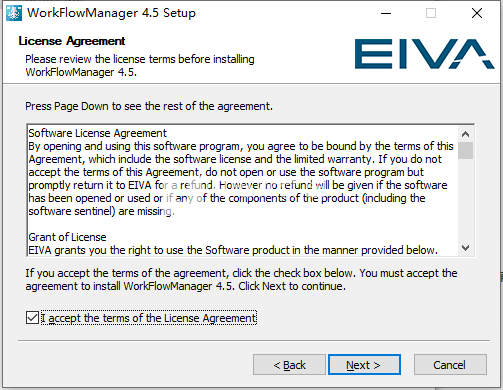The height and width of the screenshot is (390, 503).
Task: Continue with the 'Next >' button
Action: (x=364, y=365)
